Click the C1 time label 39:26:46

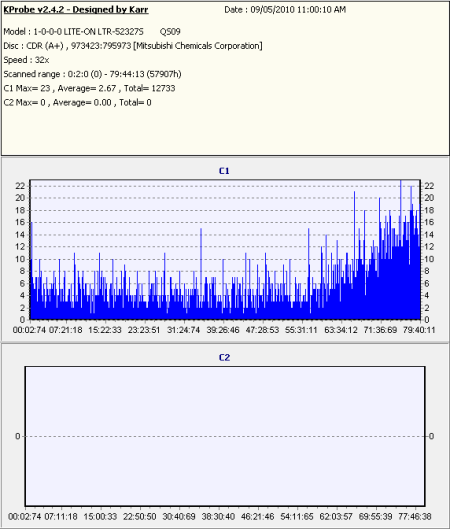point(223,330)
